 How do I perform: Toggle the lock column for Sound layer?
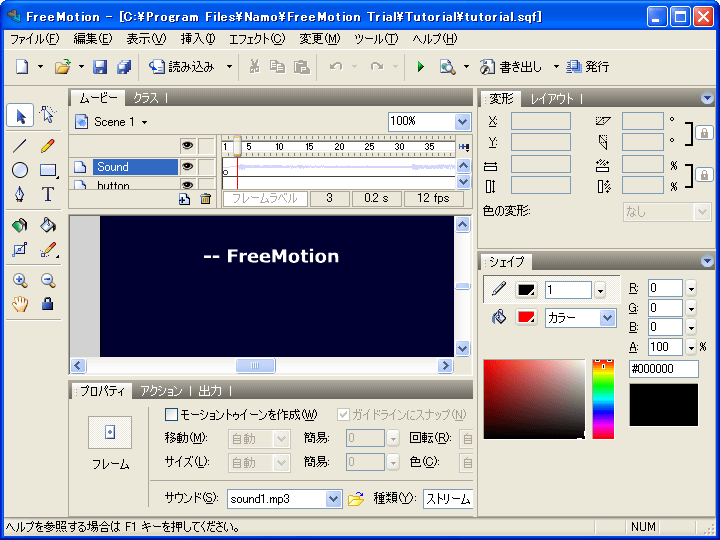point(207,166)
